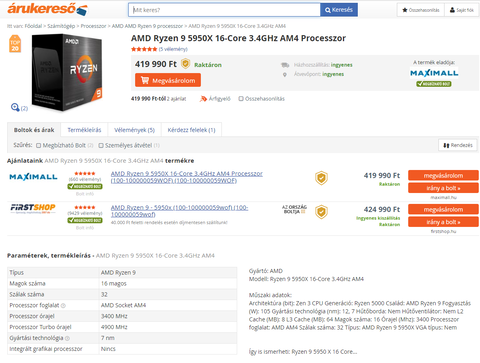Screen dimensions: 480x363
Task: Tick the Összehasonlítás compare checkbox
Action: 241,99
